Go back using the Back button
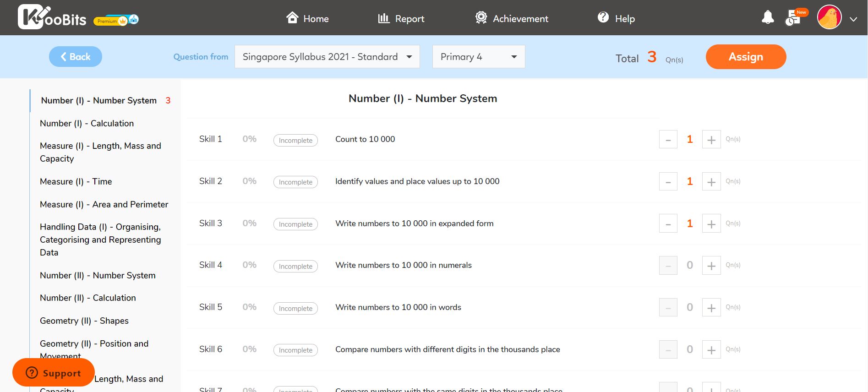The height and width of the screenshot is (392, 868). (76, 57)
